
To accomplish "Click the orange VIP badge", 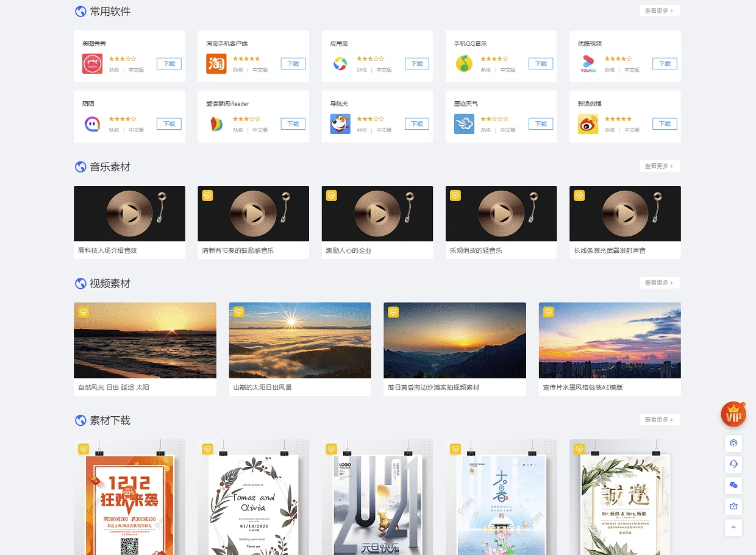I will [733, 415].
